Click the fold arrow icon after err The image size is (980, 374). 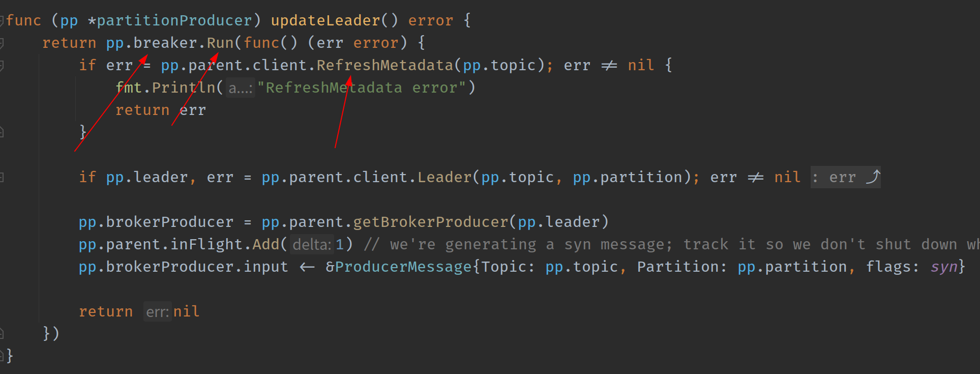tap(873, 177)
